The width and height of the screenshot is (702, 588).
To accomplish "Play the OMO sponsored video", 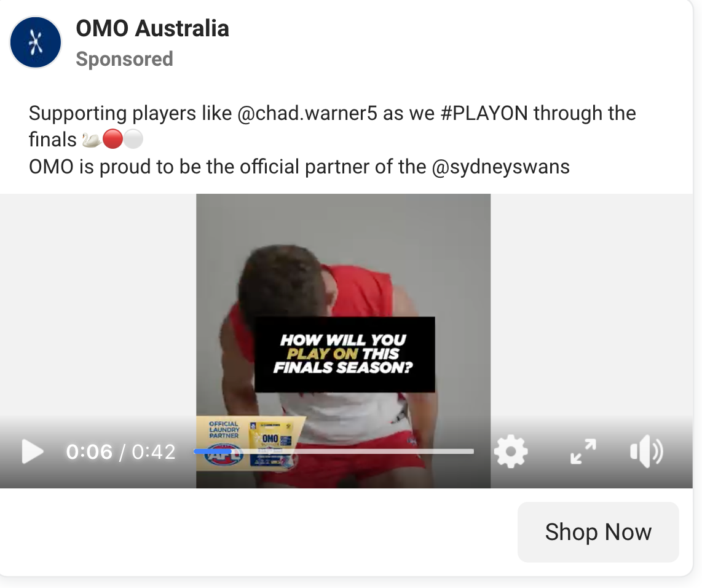I will coord(33,451).
